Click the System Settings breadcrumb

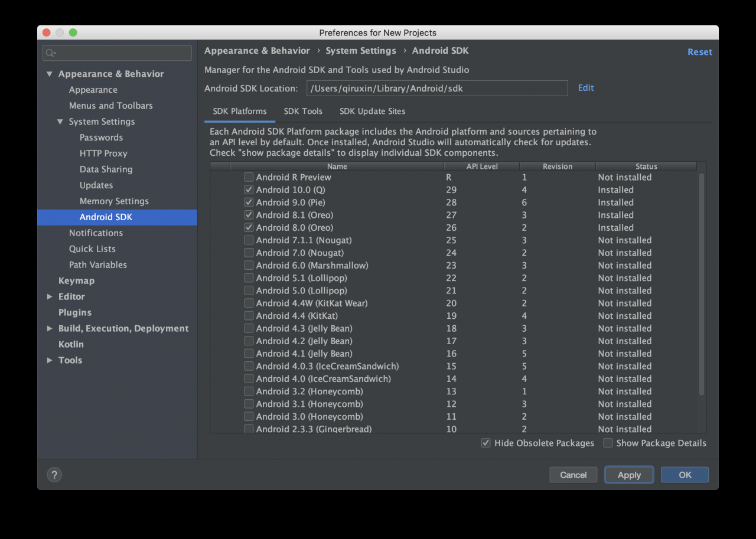point(361,51)
